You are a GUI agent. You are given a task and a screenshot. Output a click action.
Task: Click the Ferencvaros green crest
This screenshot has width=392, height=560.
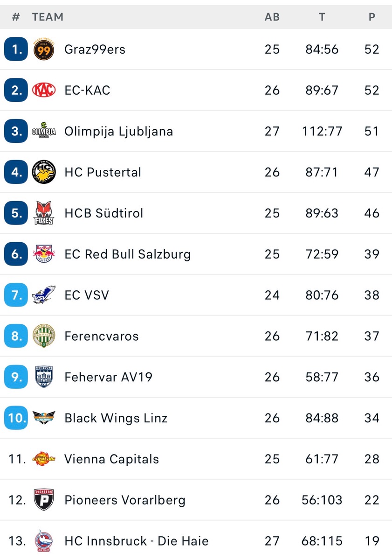click(44, 336)
